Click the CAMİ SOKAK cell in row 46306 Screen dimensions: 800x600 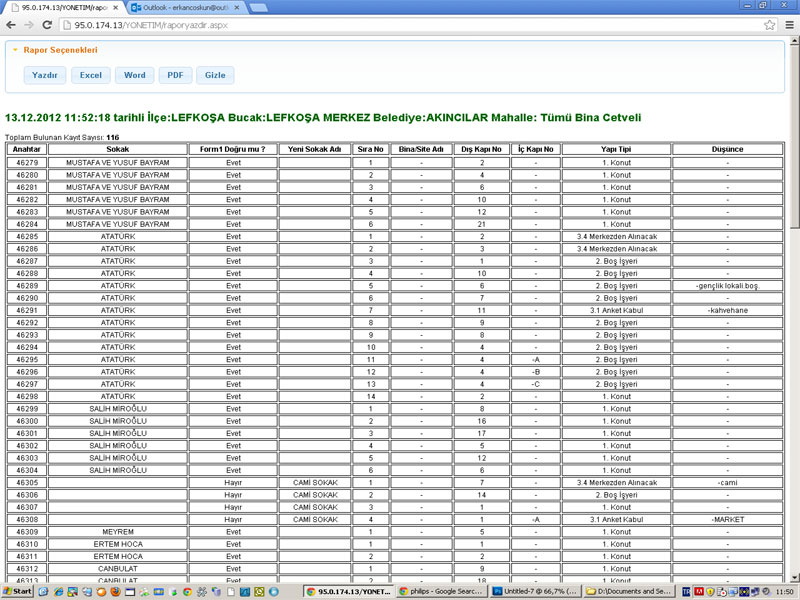(314, 495)
